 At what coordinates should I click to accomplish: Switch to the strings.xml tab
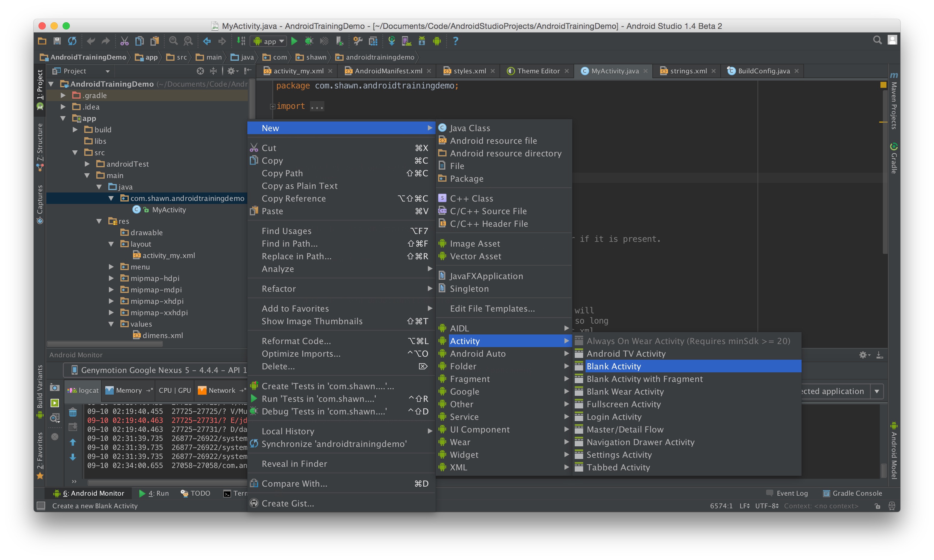tap(688, 71)
